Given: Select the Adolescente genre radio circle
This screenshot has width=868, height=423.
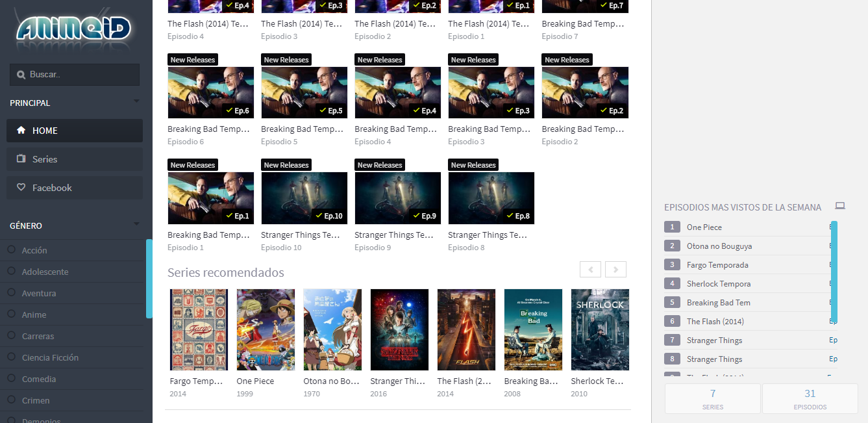Looking at the screenshot, I should tap(11, 271).
